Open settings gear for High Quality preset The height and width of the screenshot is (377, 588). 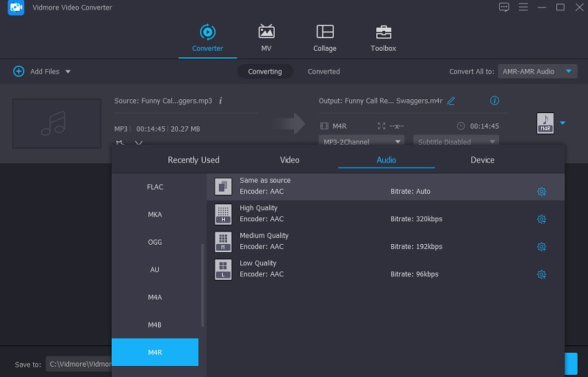(542, 219)
